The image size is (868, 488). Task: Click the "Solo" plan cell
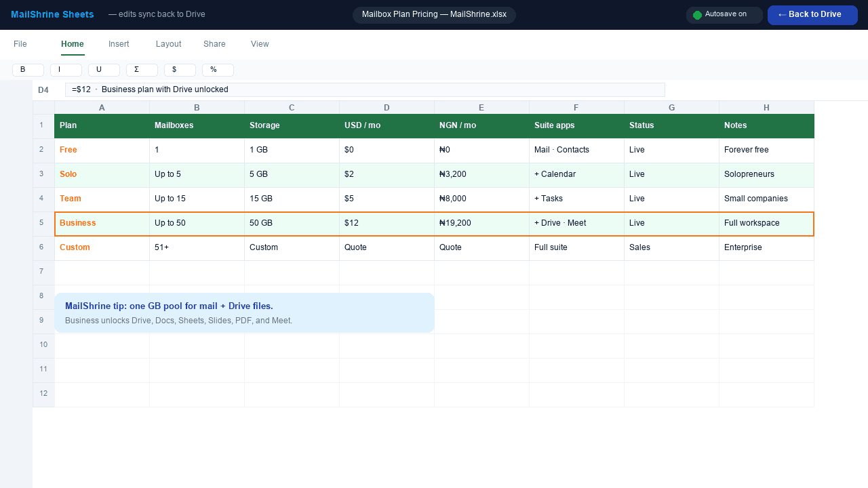(x=102, y=176)
